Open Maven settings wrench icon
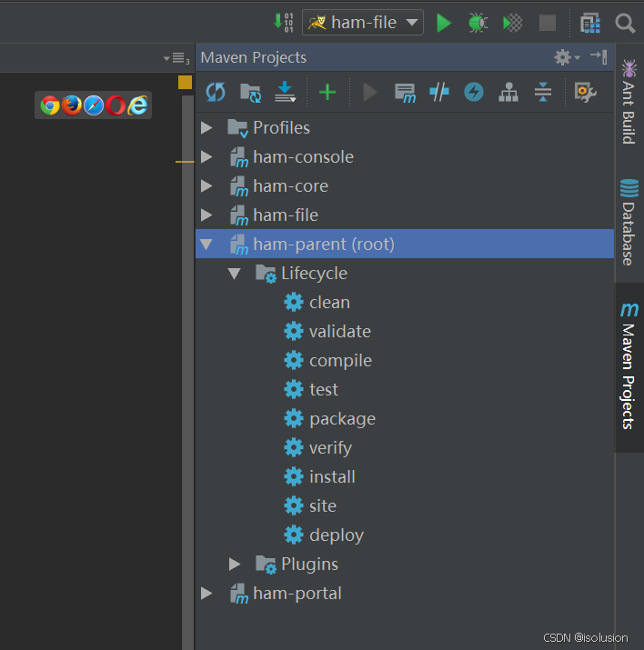This screenshot has height=650, width=644. [x=585, y=92]
